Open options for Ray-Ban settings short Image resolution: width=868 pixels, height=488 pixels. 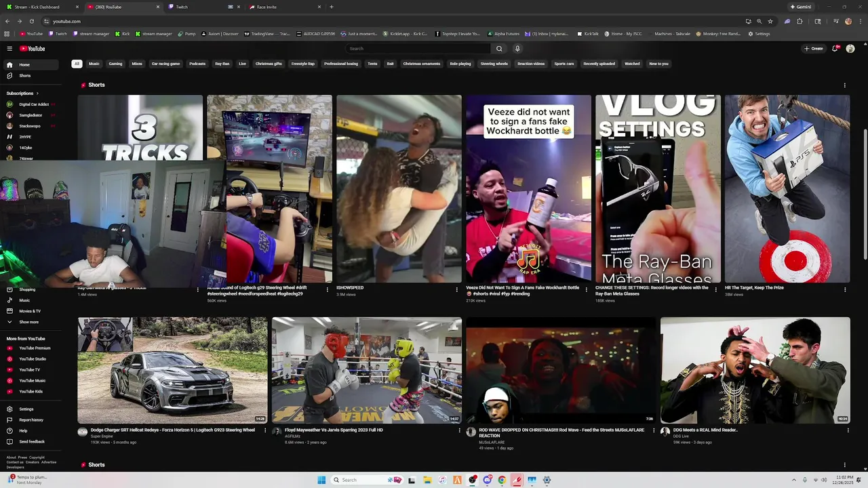[x=715, y=289]
